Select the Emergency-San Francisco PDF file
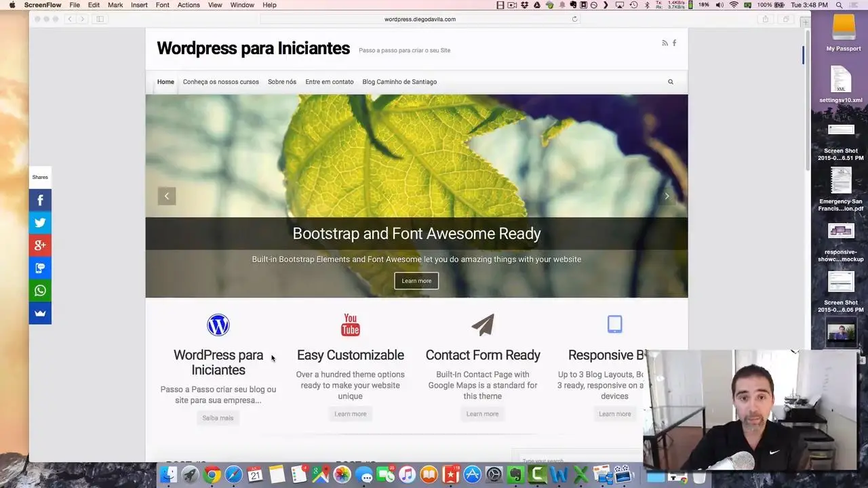Viewport: 868px width, 488px height. pyautogui.click(x=841, y=189)
